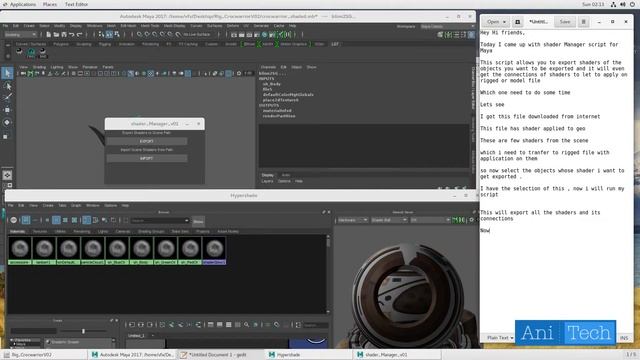
Task: Toggle select by object type icon
Action: pyautogui.click(x=109, y=35)
